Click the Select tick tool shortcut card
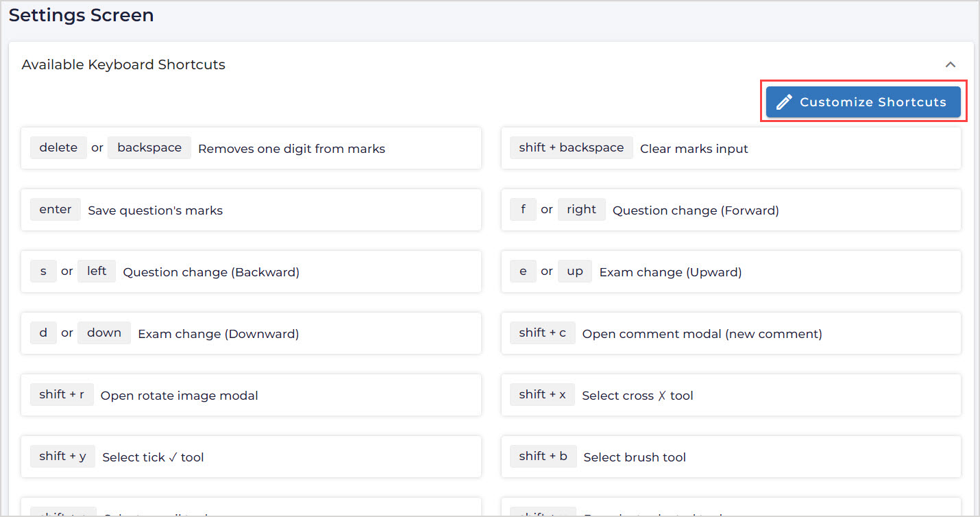The width and height of the screenshot is (980, 517). click(251, 457)
